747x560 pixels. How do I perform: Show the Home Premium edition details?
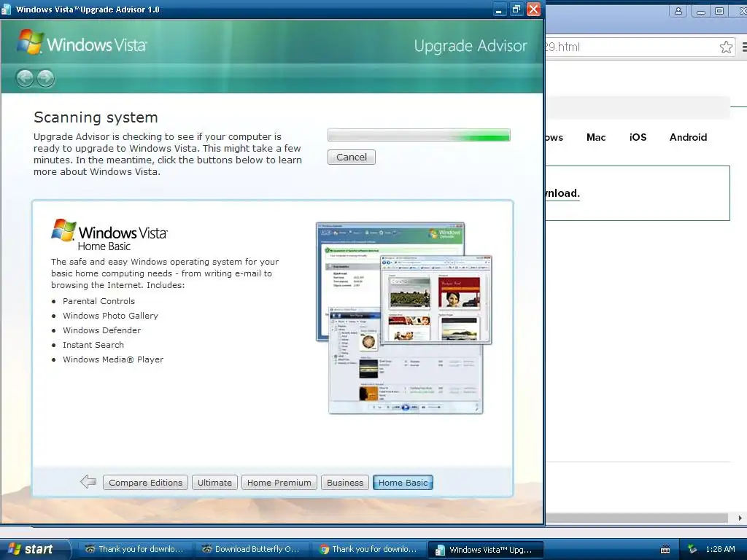pos(279,483)
